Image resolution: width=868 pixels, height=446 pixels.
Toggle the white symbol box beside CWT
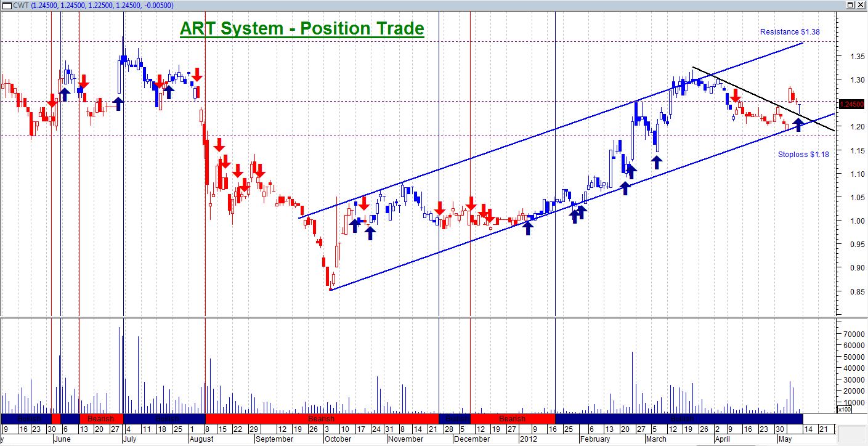[x=6, y=6]
